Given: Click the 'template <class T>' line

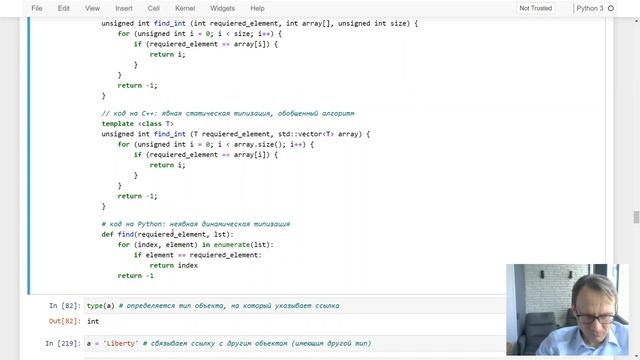Looking at the screenshot, I should pos(138,124).
